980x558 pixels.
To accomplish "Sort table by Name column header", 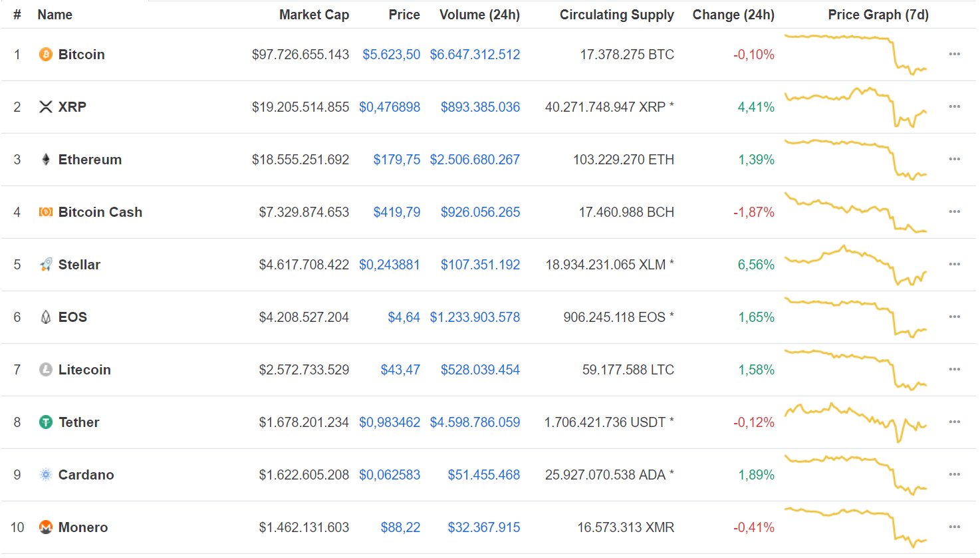I will point(55,15).
